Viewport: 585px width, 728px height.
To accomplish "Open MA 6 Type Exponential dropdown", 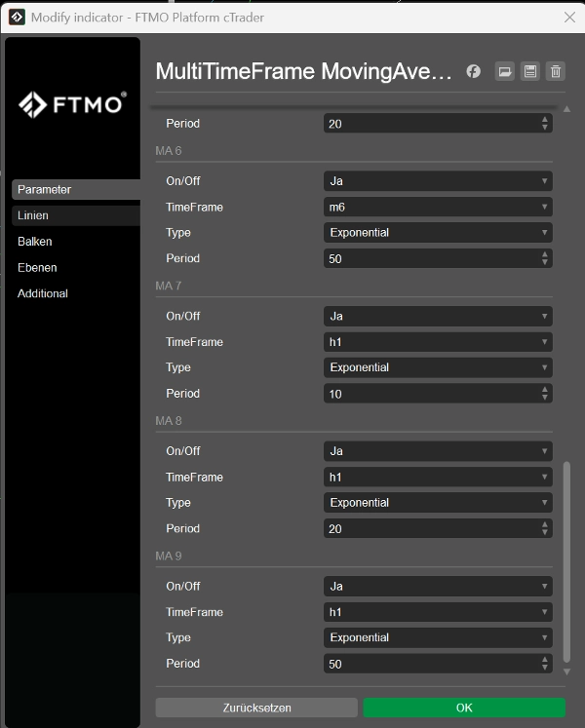I will pyautogui.click(x=438, y=233).
